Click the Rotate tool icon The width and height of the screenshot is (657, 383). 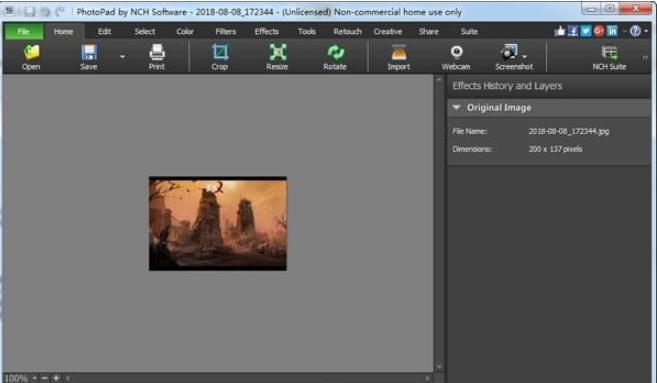pos(335,53)
